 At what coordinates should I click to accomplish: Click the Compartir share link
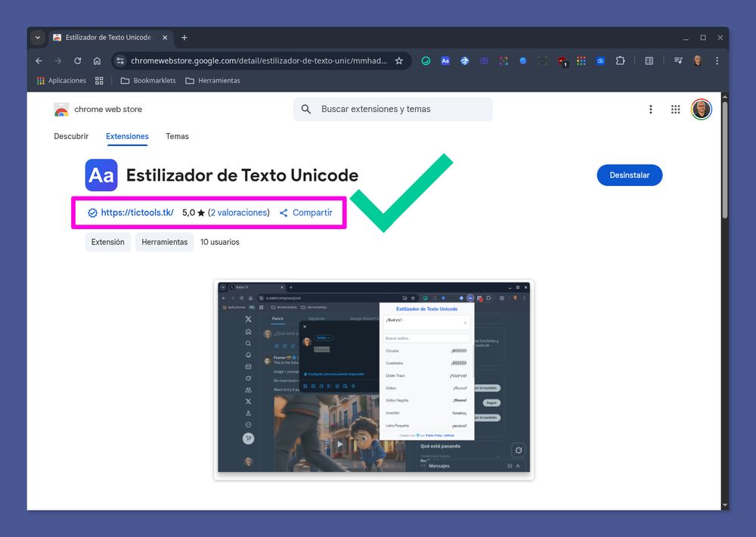[306, 213]
